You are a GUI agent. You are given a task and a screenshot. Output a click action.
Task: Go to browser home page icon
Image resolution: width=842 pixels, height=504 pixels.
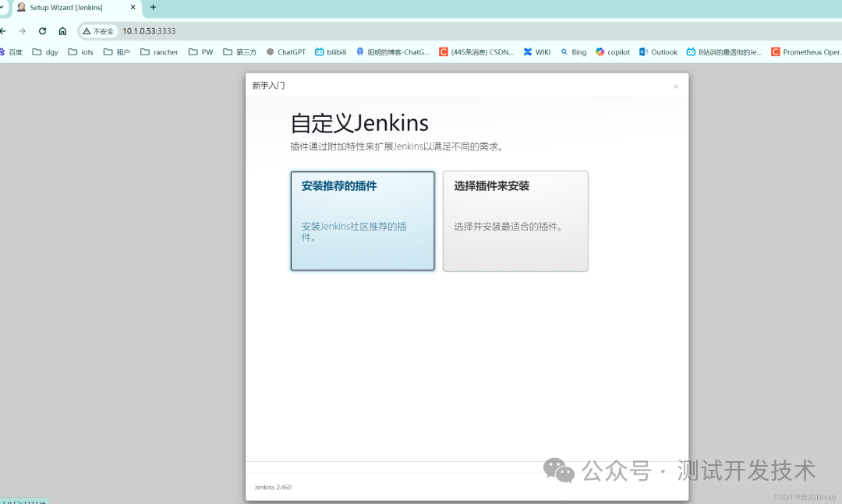(63, 31)
